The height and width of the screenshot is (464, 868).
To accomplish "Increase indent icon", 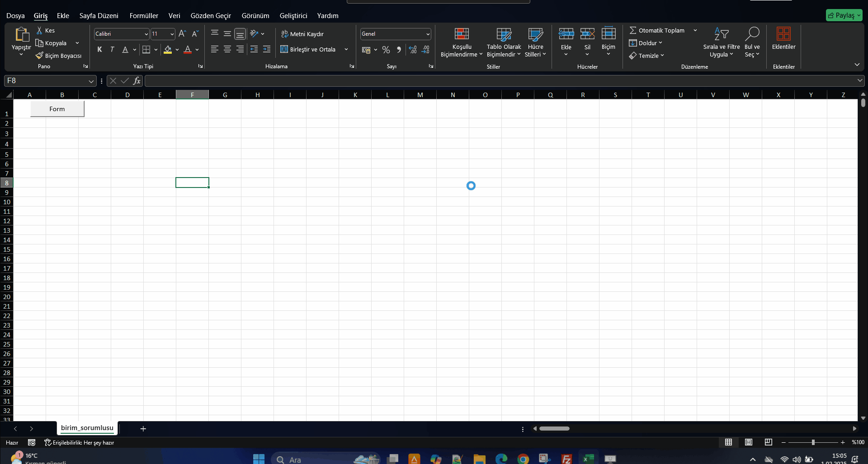I will click(267, 49).
